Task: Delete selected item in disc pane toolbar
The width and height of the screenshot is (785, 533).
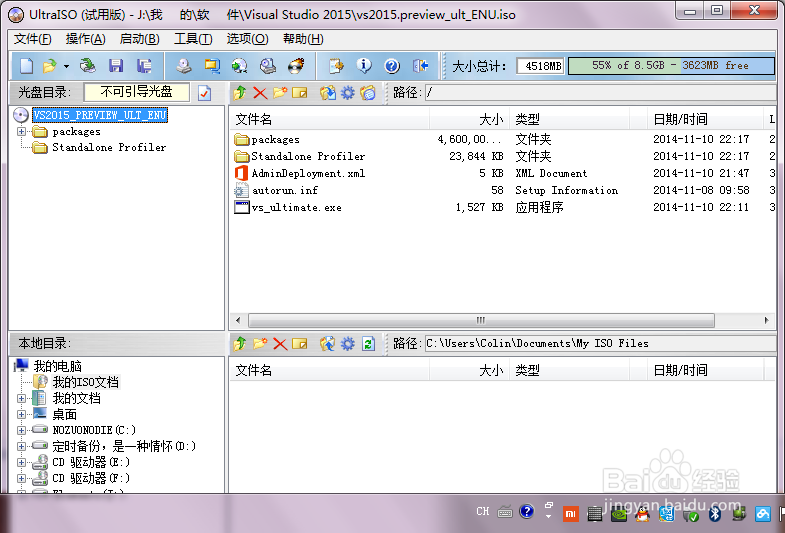Action: tap(260, 93)
